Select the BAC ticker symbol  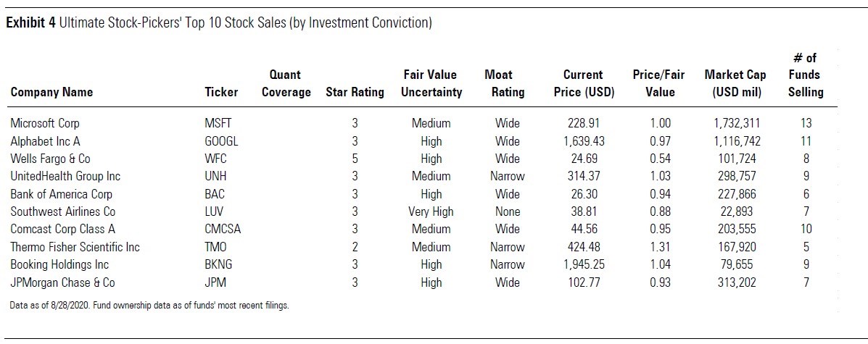pos(216,194)
